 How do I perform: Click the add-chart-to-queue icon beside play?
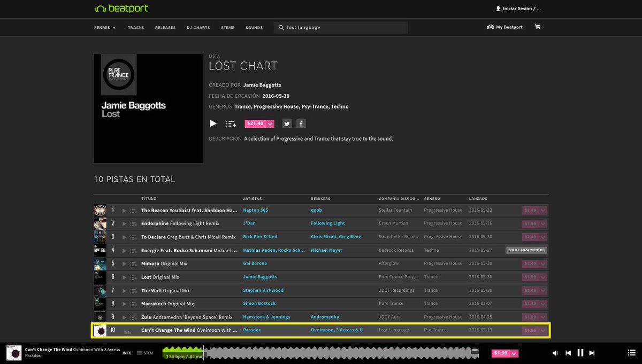pos(231,123)
